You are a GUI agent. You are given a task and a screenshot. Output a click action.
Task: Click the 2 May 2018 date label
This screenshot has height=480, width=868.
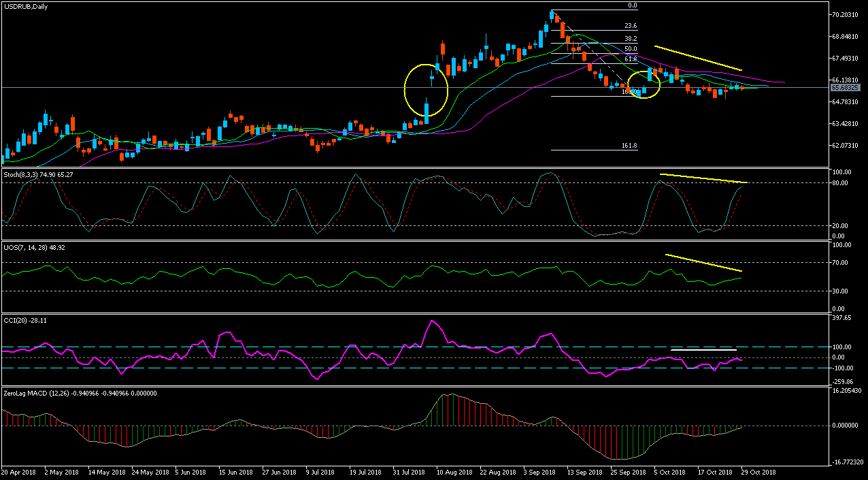pos(61,471)
